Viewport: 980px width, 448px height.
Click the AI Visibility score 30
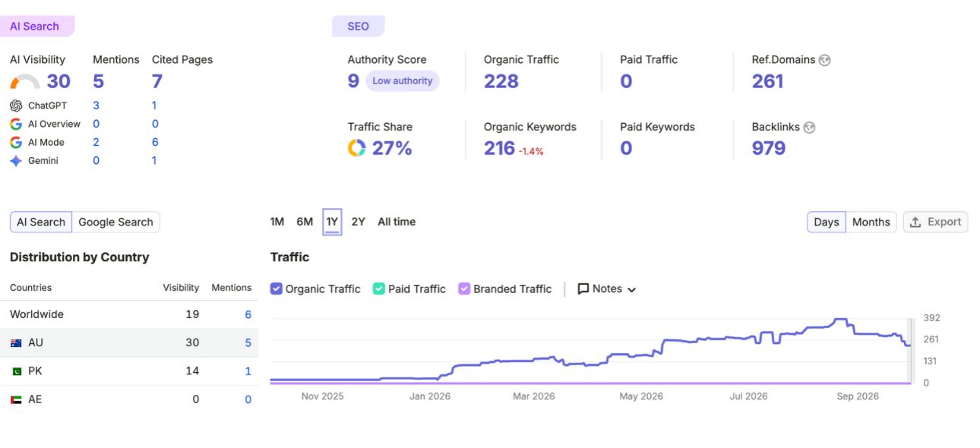click(x=58, y=81)
